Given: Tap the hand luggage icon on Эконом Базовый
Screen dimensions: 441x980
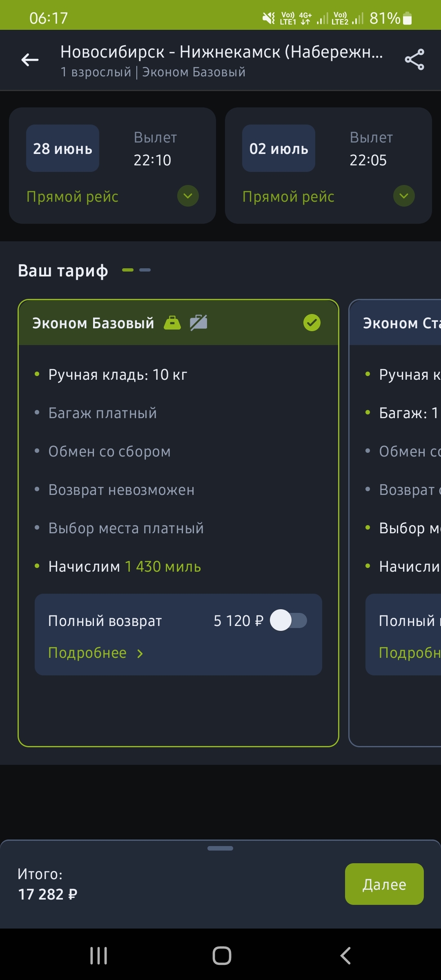Looking at the screenshot, I should tap(172, 323).
